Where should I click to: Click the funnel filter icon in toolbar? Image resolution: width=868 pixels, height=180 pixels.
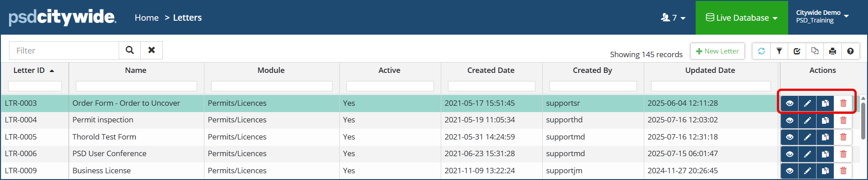pyautogui.click(x=779, y=51)
